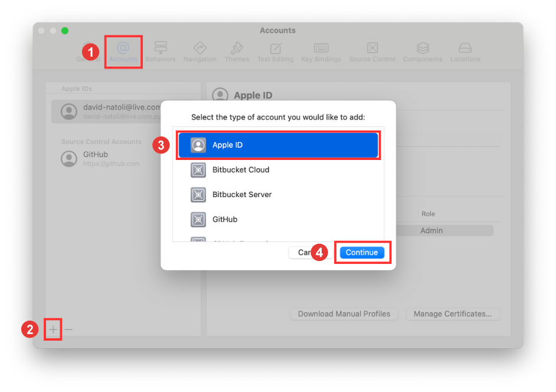Open Key Bindings preferences
Viewport: 556px width, 392px height.
coord(321,51)
